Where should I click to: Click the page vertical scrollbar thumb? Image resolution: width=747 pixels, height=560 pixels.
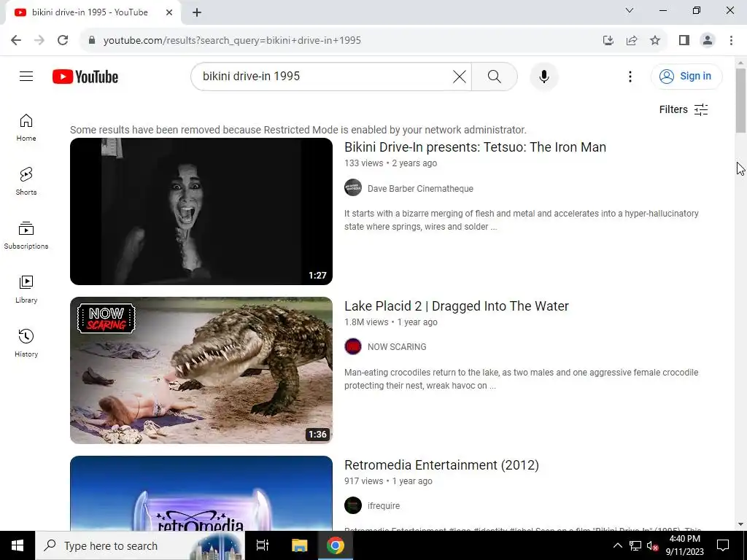[x=740, y=100]
